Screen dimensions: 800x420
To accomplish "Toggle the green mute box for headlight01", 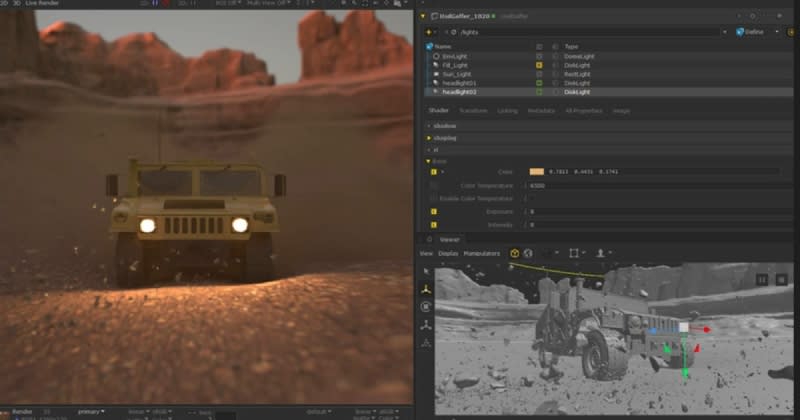I will point(539,82).
